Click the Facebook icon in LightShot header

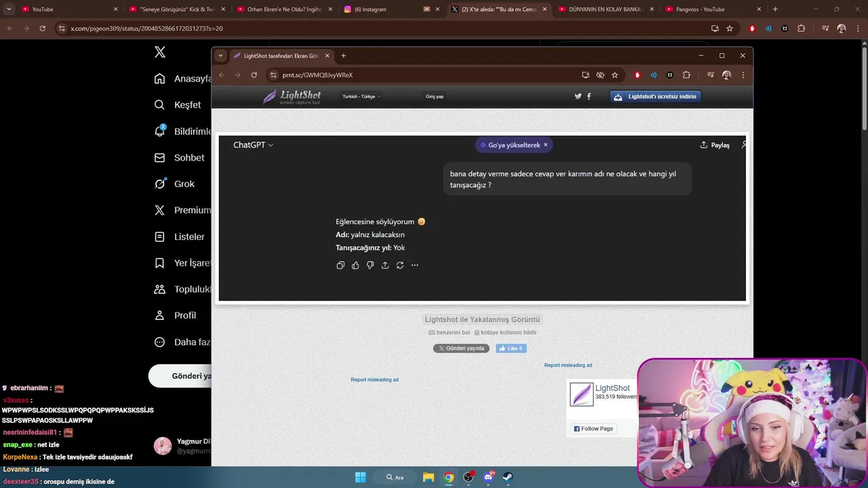point(589,96)
